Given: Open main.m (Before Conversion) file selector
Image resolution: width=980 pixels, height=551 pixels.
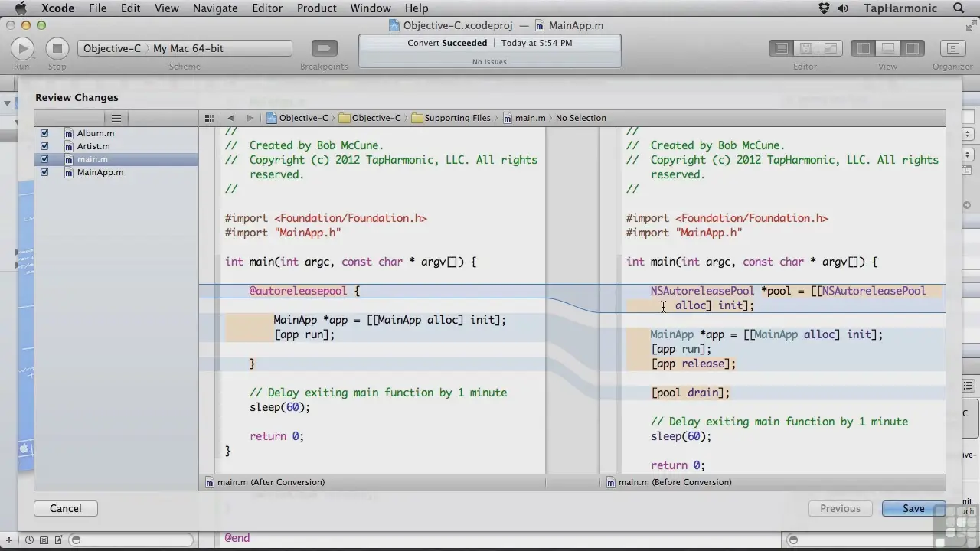Looking at the screenshot, I should 669,482.
